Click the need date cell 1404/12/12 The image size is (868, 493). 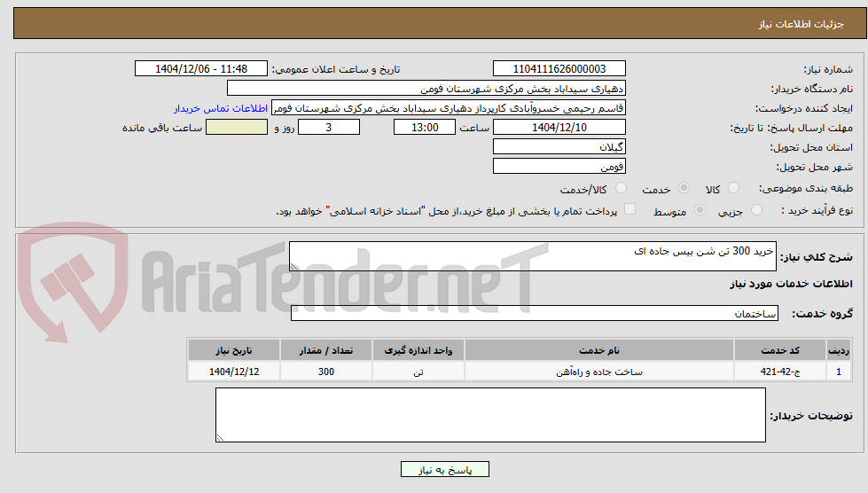233,372
